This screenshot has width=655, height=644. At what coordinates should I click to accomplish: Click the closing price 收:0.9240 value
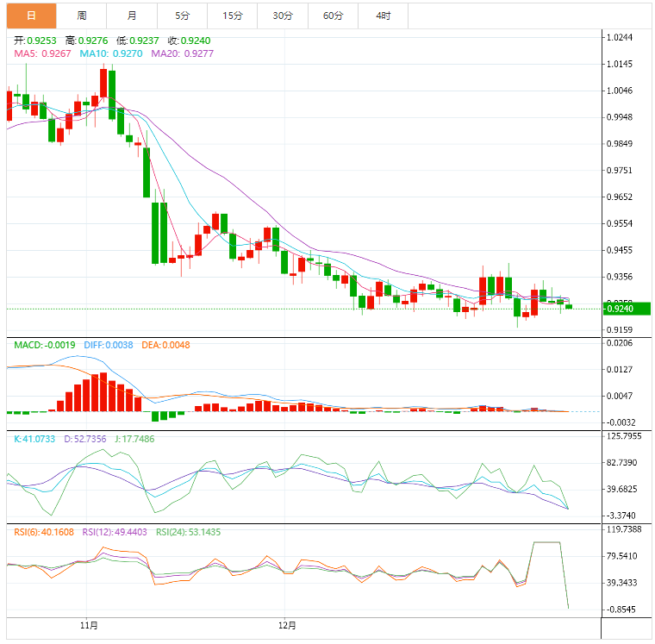click(189, 41)
